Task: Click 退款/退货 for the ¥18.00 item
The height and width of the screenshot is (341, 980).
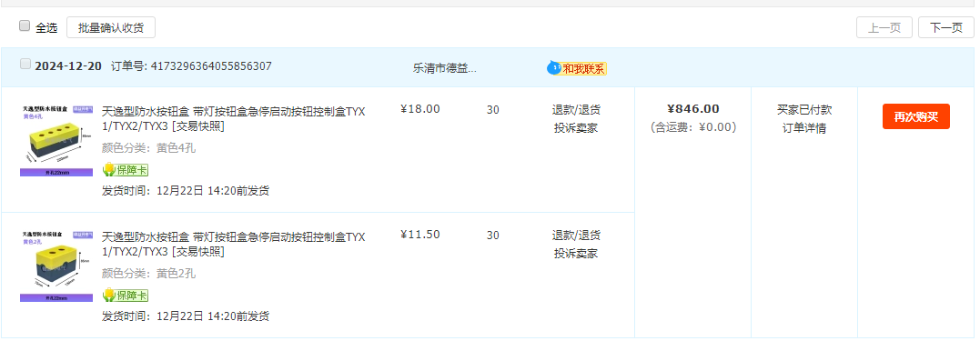Action: [576, 110]
